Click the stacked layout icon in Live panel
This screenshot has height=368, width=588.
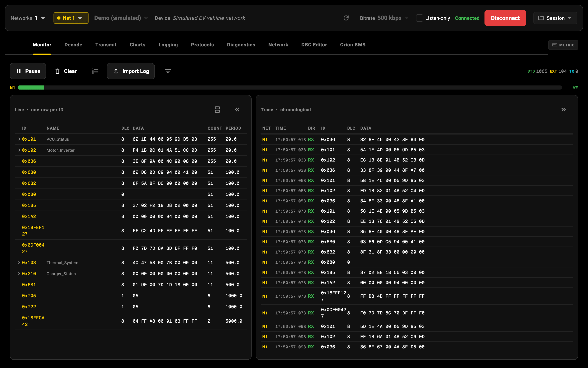(217, 110)
